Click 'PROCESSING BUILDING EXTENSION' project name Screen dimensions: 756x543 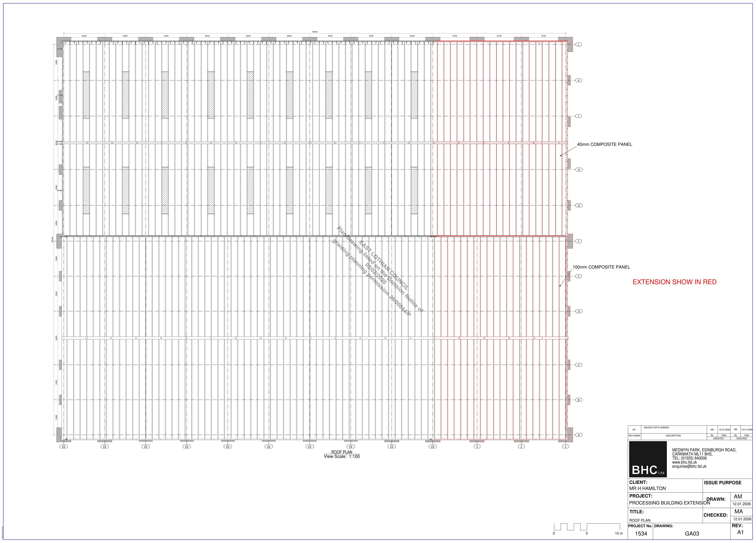(670, 503)
